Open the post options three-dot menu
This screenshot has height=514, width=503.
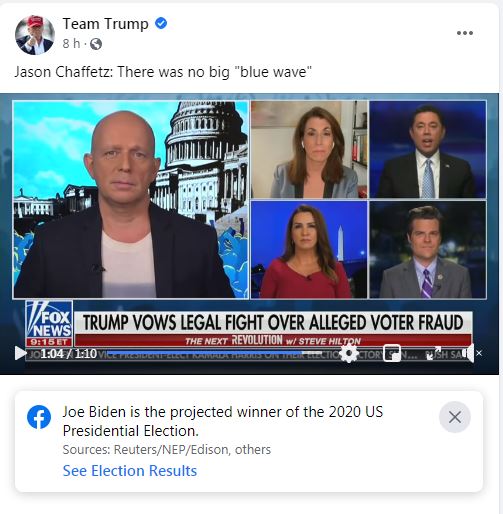pyautogui.click(x=465, y=33)
